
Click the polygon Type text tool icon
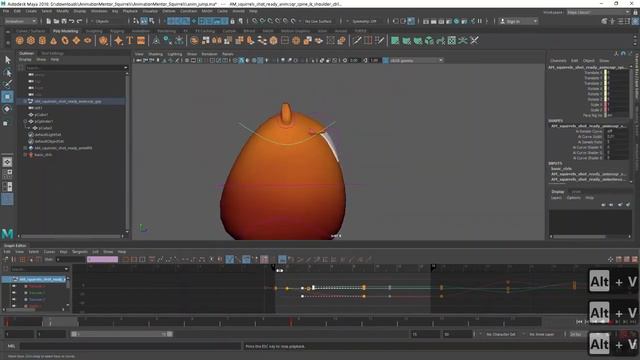[130, 40]
